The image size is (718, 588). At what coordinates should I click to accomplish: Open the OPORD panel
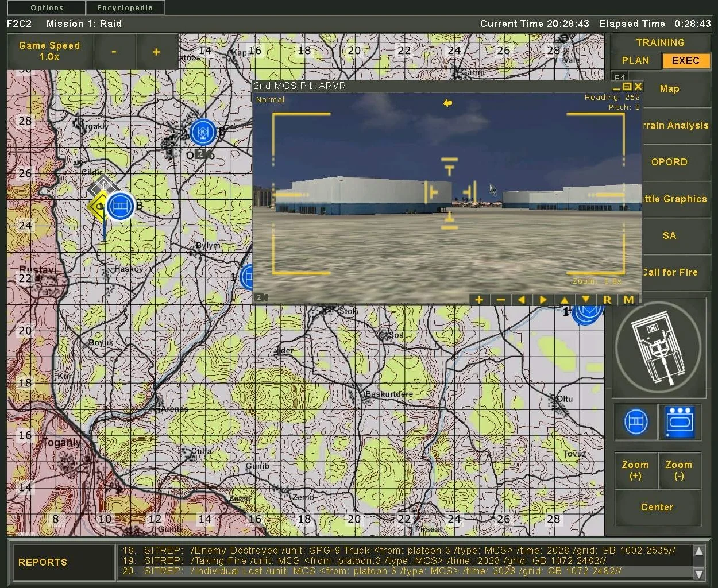[669, 163]
